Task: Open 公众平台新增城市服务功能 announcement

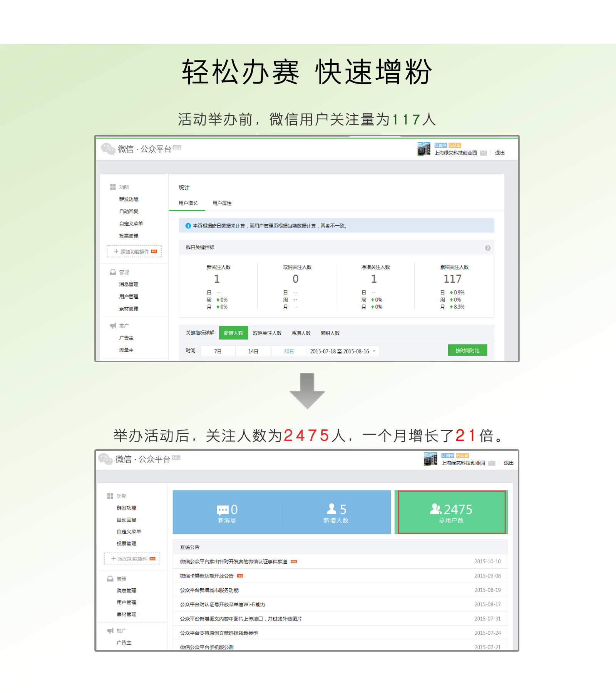Action: (x=209, y=590)
